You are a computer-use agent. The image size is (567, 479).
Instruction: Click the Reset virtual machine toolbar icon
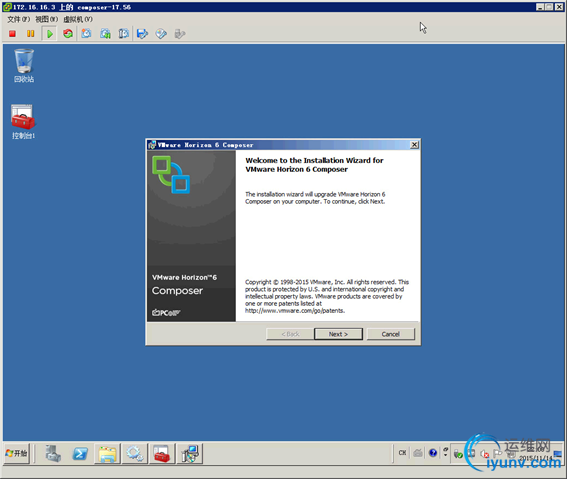68,34
